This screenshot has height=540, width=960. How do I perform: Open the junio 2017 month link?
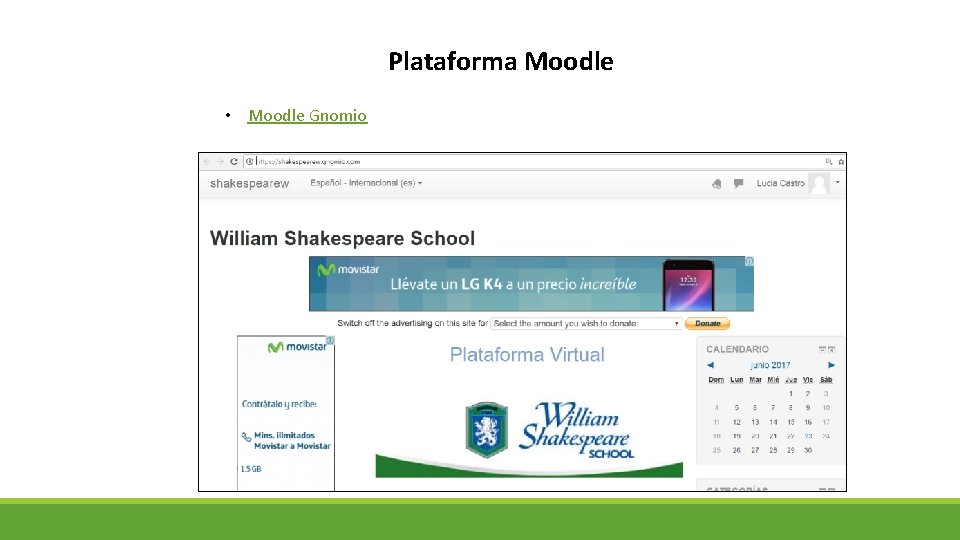coord(770,365)
